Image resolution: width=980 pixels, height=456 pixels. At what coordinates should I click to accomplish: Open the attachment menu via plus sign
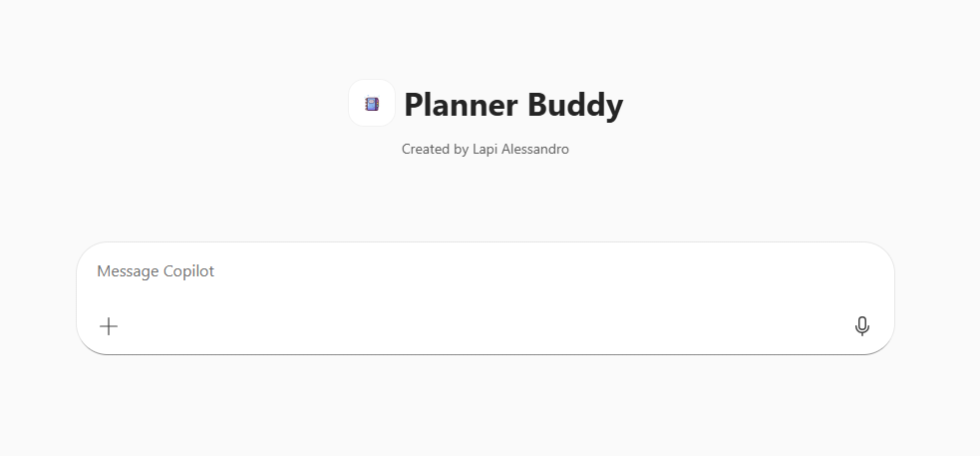pos(109,326)
